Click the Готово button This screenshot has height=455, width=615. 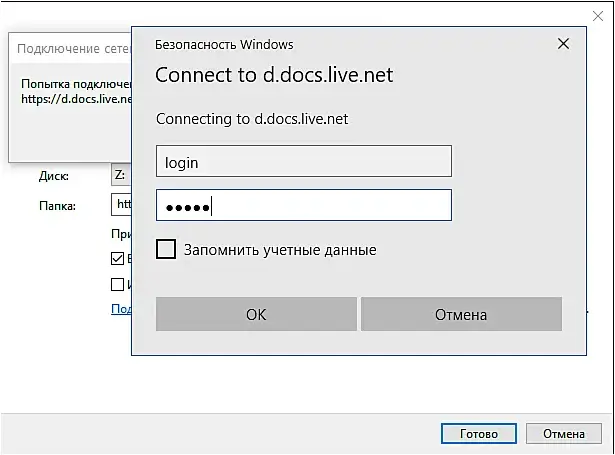(479, 433)
